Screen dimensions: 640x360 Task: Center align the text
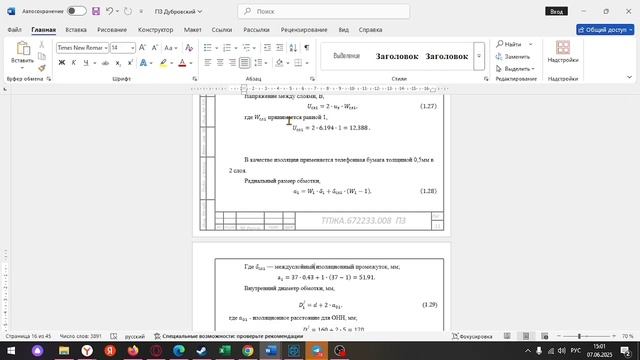click(x=220, y=63)
